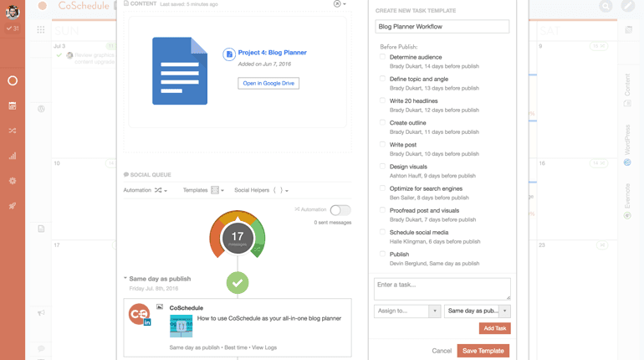The width and height of the screenshot is (644, 360).
Task: Click the pencil compose icon at top
Action: [628, 6]
